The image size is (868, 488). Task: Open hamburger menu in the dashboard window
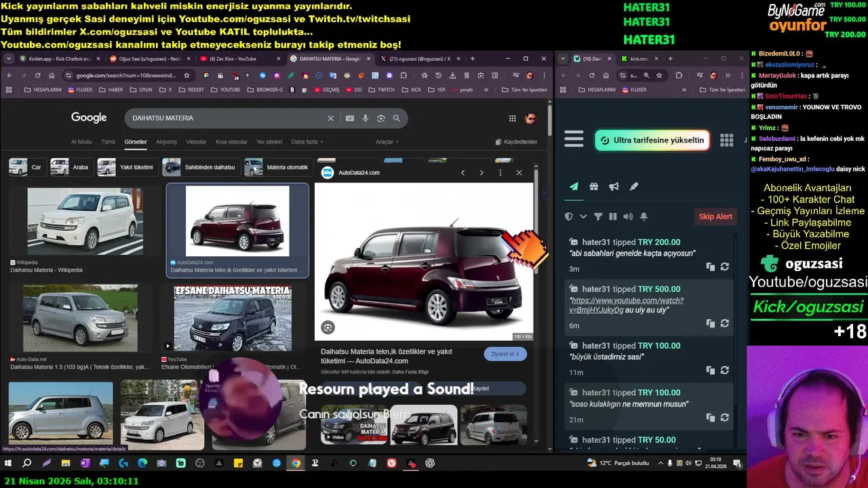coord(574,139)
